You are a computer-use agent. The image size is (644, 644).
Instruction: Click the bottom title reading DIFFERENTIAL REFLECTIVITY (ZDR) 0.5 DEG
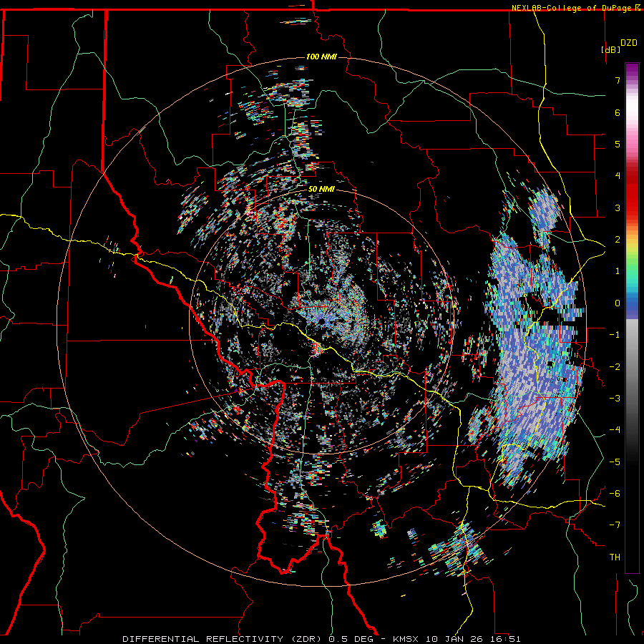[248, 639]
